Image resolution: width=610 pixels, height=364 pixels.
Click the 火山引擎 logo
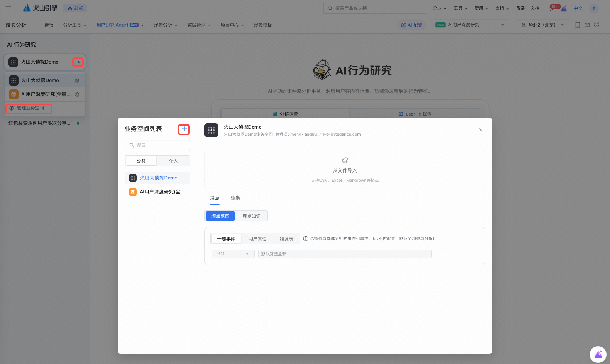tap(40, 8)
